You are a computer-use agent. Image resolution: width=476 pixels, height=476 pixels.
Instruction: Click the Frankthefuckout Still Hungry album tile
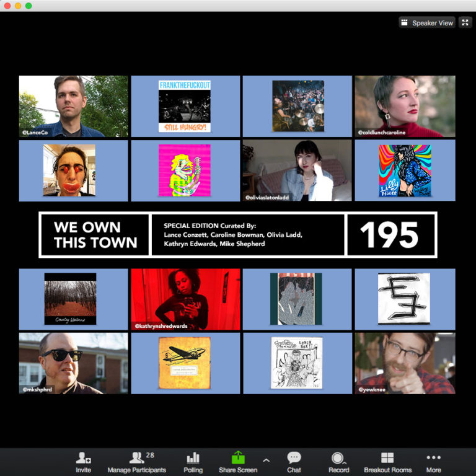coord(185,106)
